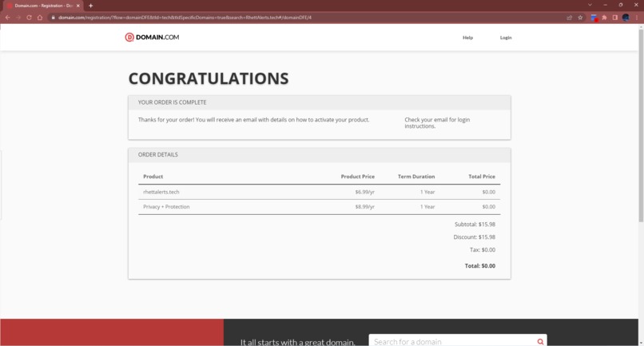
Task: Click the YOUR ORDER IS COMPLETE header
Action: point(172,102)
